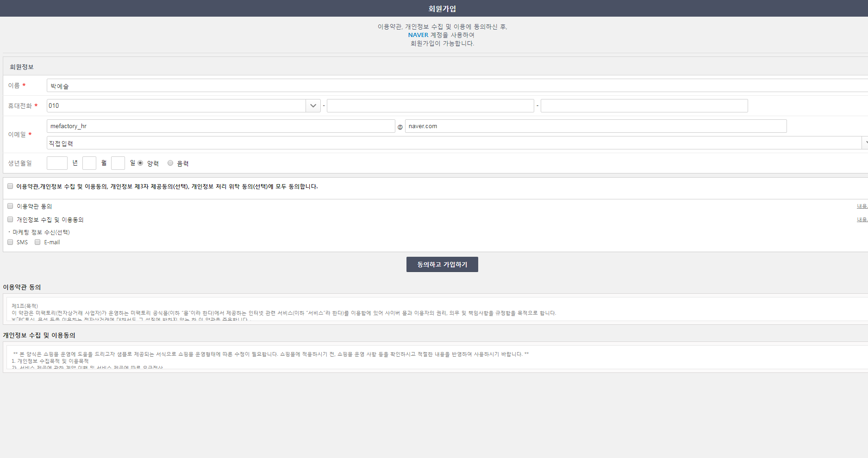868x458 pixels.
Task: Click the phone prefix dropdown chevron arrow
Action: (313, 106)
